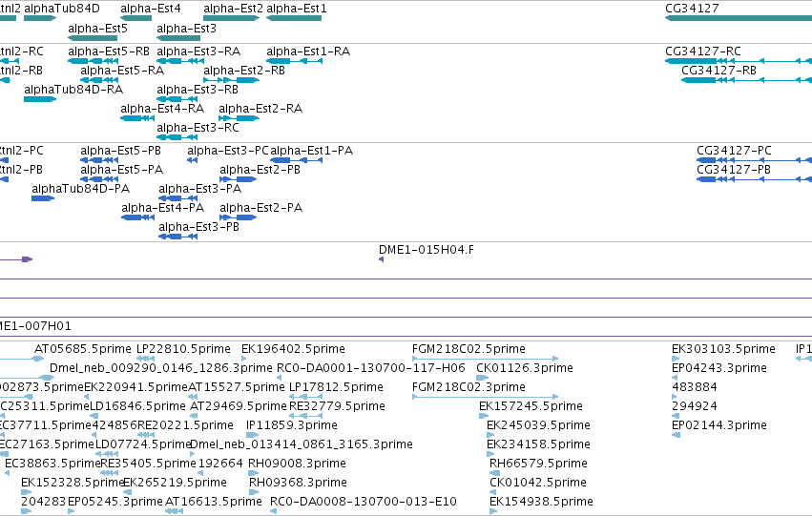This screenshot has height=516, width=812.
Task: Click protein alpha-Est4-PA
Action: click(x=137, y=217)
